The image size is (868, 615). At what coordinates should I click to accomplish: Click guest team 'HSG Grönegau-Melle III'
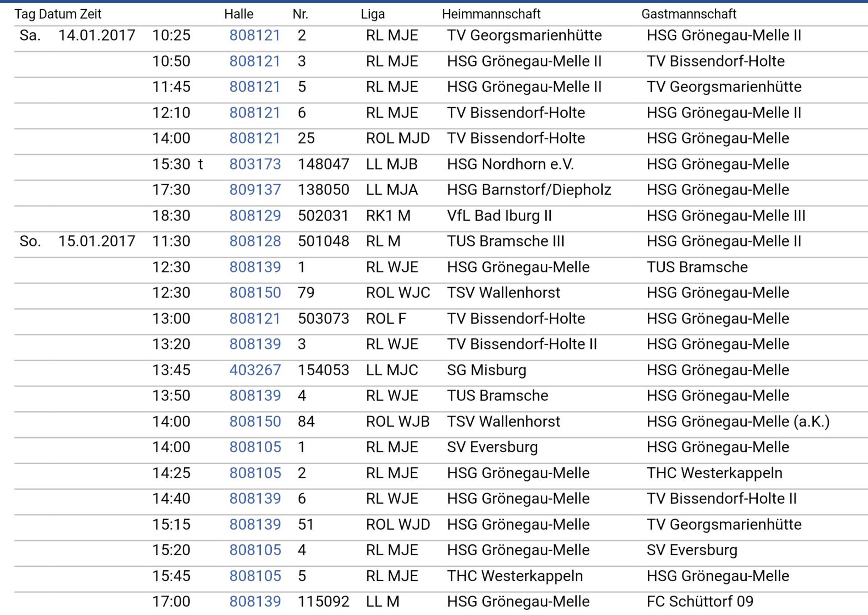pyautogui.click(x=726, y=215)
